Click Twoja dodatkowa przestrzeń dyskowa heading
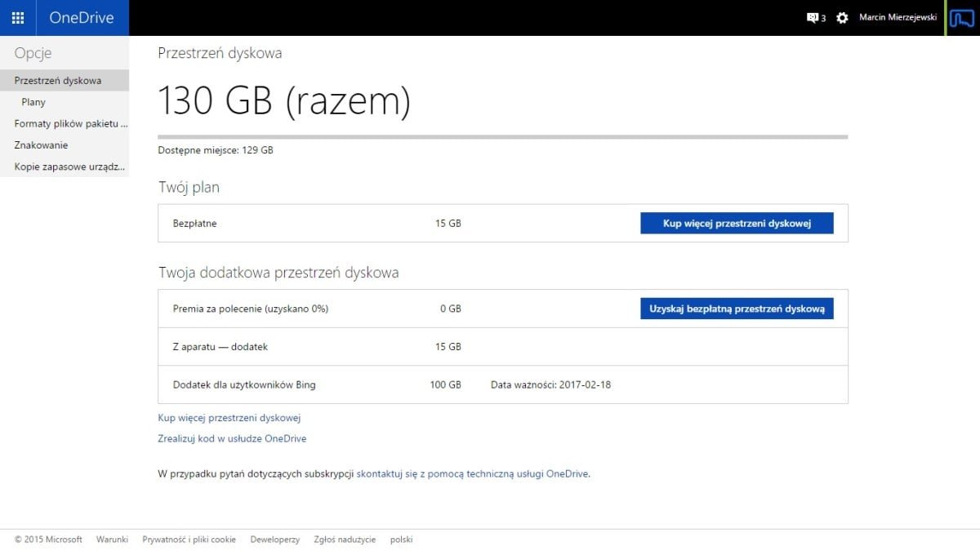Screen dimensions: 980x551 (x=278, y=272)
